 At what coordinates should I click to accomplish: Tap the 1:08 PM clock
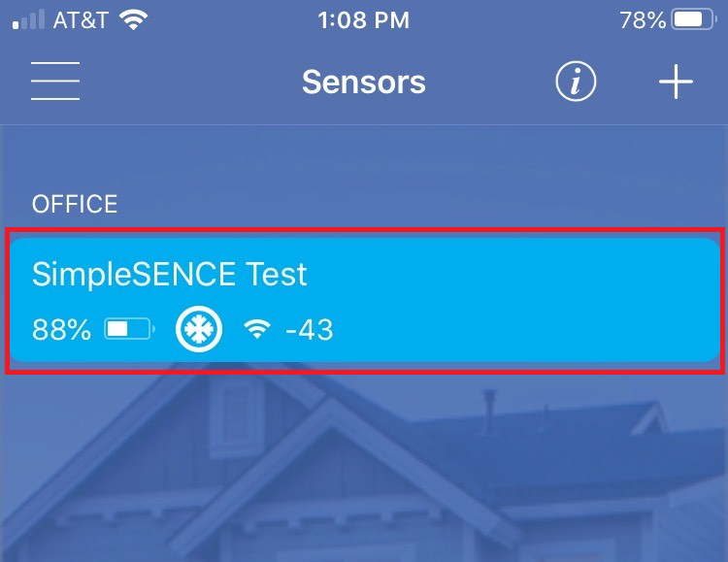(x=363, y=19)
